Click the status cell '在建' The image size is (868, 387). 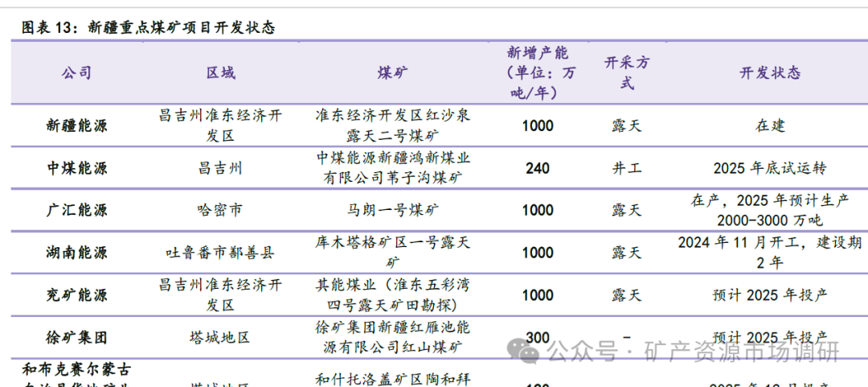pos(770,126)
